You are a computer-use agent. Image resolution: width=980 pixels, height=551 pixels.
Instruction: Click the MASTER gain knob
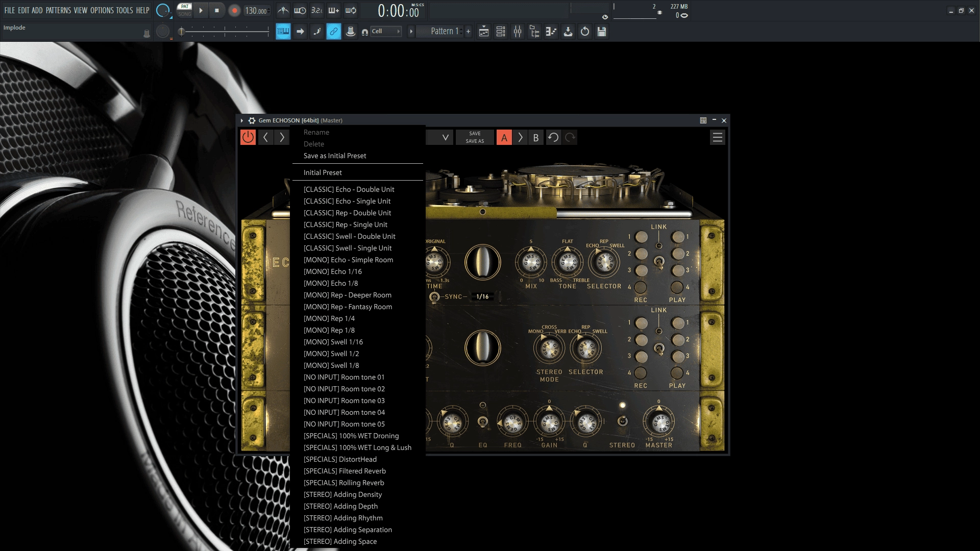click(x=659, y=422)
